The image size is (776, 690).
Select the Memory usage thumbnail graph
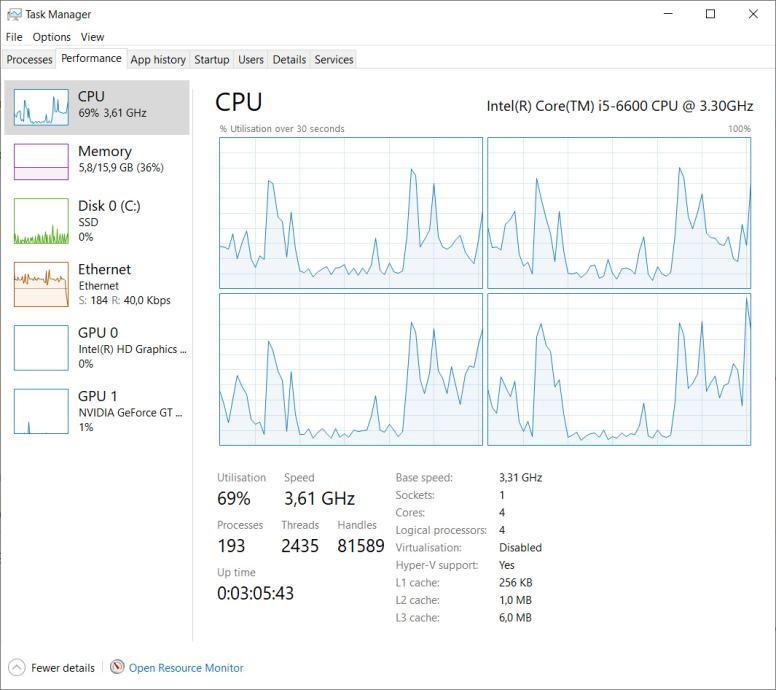pyautogui.click(x=41, y=160)
